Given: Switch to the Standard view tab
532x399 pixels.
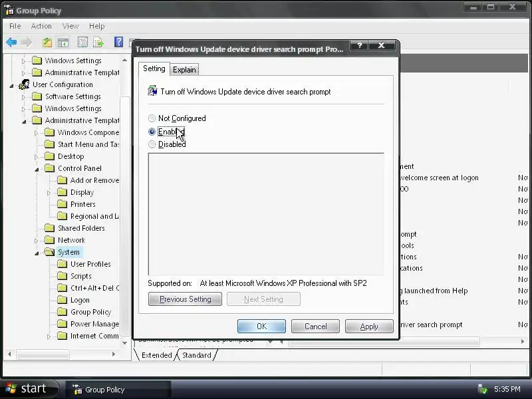Looking at the screenshot, I should click(196, 355).
